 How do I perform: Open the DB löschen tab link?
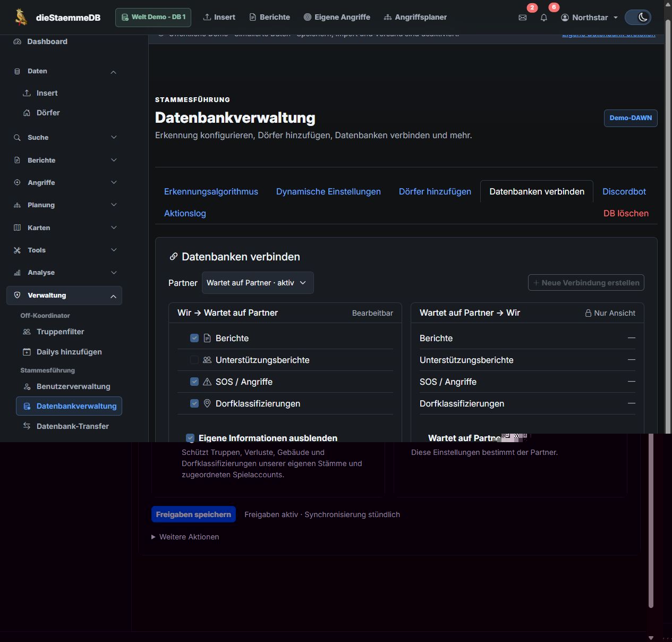pos(626,213)
